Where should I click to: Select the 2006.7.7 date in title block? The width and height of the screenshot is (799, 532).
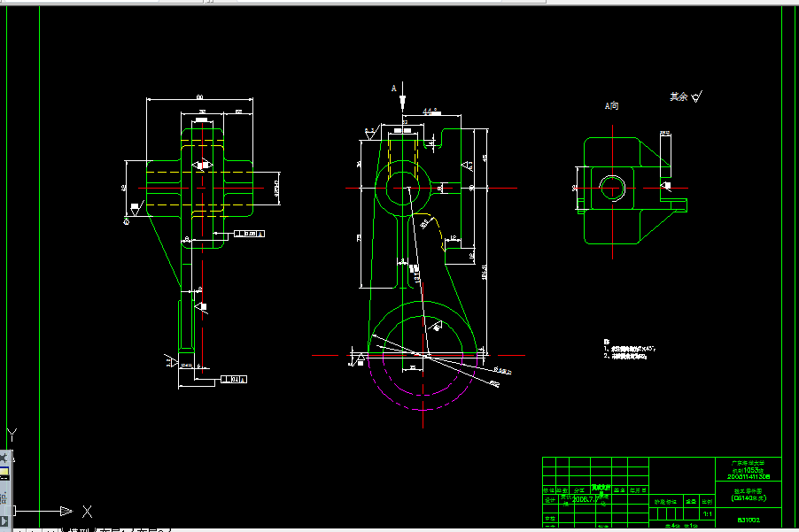pyautogui.click(x=584, y=499)
